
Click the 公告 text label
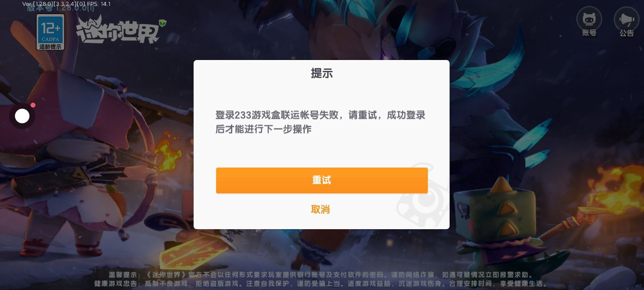[626, 33]
